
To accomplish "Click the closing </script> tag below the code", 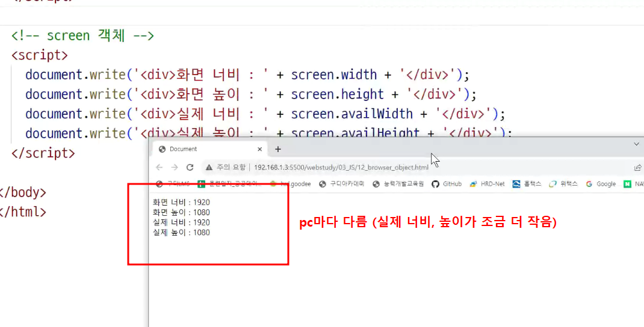I will [x=43, y=153].
